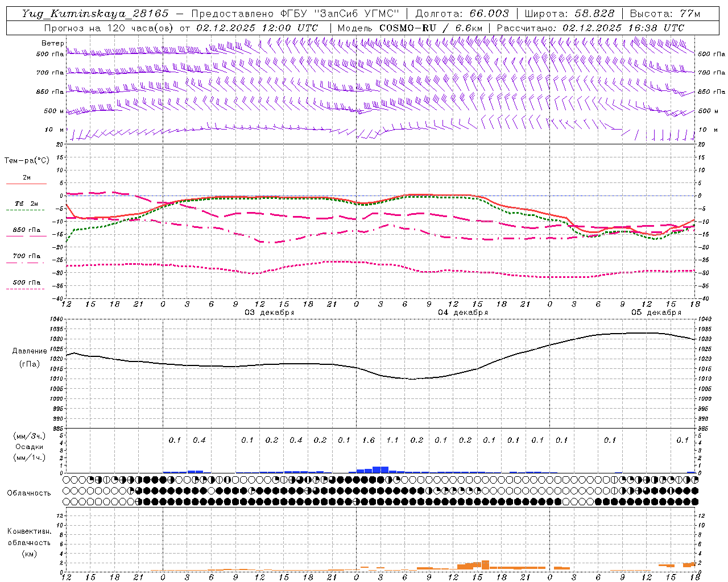Image resolution: width=728 pixels, height=582 pixels.
Task: Click the "850 гПа" label in the temperature legend
Action: 26,230
